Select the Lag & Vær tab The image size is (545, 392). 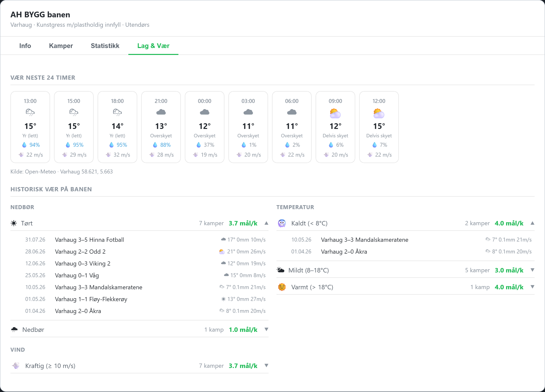(x=153, y=46)
